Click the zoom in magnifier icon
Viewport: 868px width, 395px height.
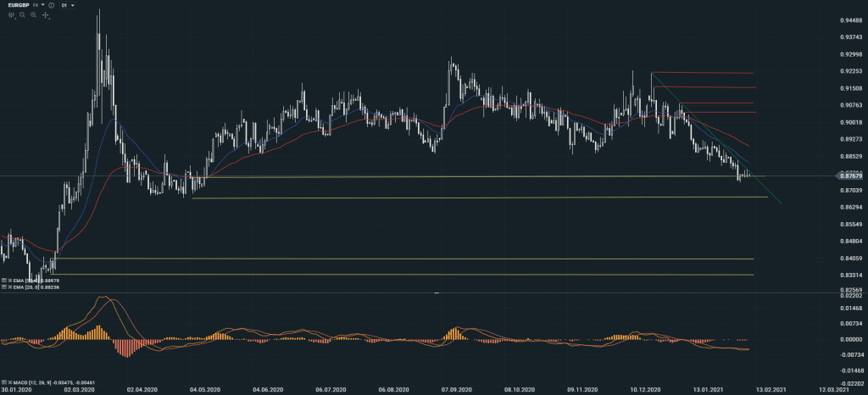click(x=33, y=15)
